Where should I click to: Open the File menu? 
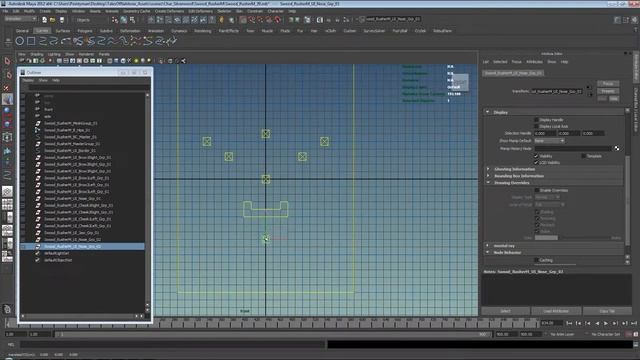click(x=5, y=11)
